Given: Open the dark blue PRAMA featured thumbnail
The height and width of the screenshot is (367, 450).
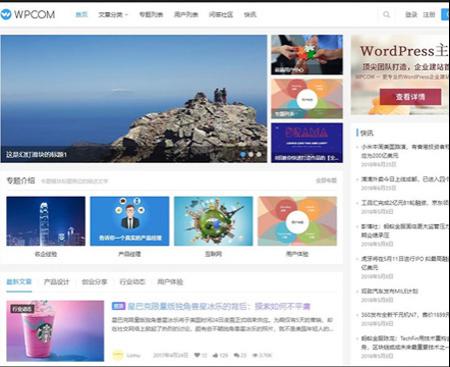Looking at the screenshot, I should point(307,143).
